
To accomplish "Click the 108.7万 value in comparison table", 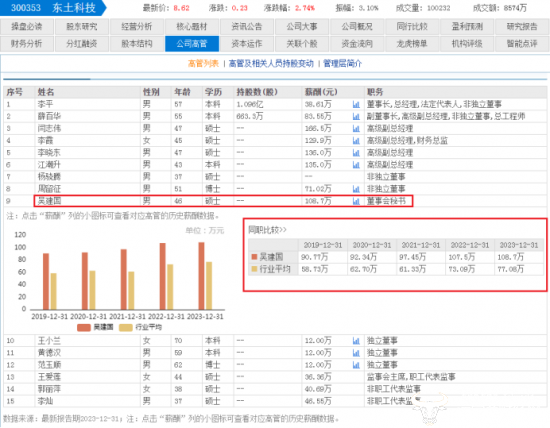I will click(511, 257).
